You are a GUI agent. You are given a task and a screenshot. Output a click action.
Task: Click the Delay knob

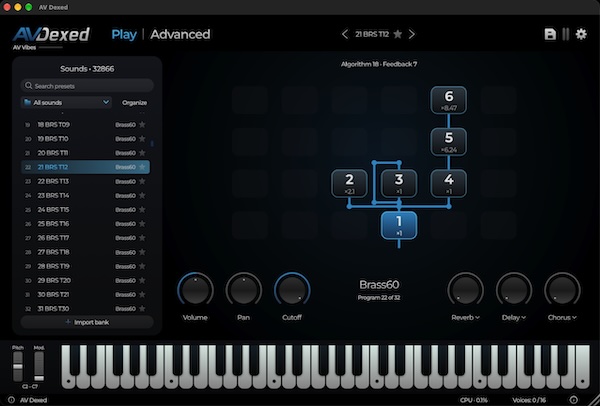pyautogui.click(x=514, y=290)
